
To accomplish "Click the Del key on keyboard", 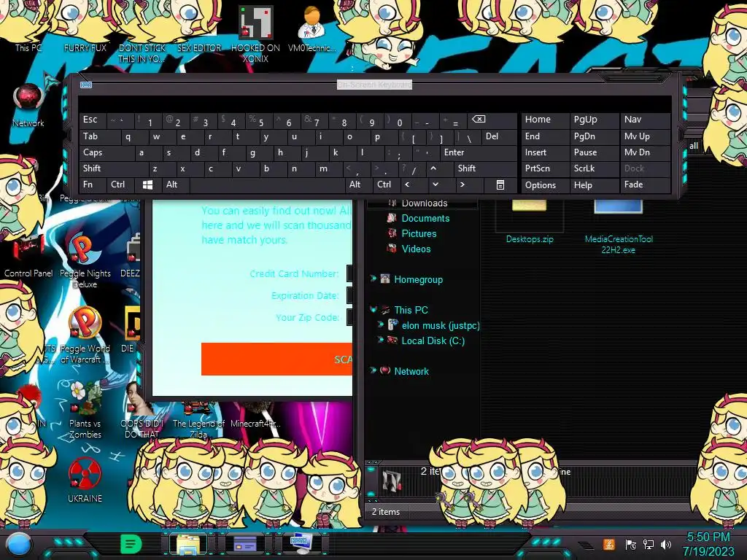I will coord(498,136).
